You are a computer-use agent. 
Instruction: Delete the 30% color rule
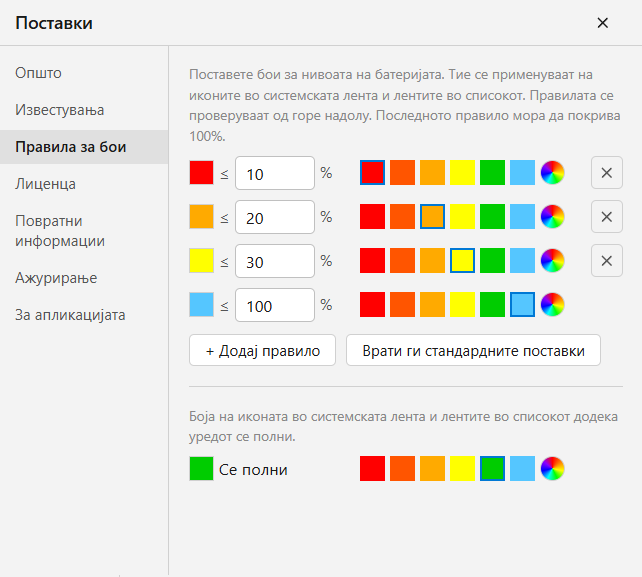[607, 261]
